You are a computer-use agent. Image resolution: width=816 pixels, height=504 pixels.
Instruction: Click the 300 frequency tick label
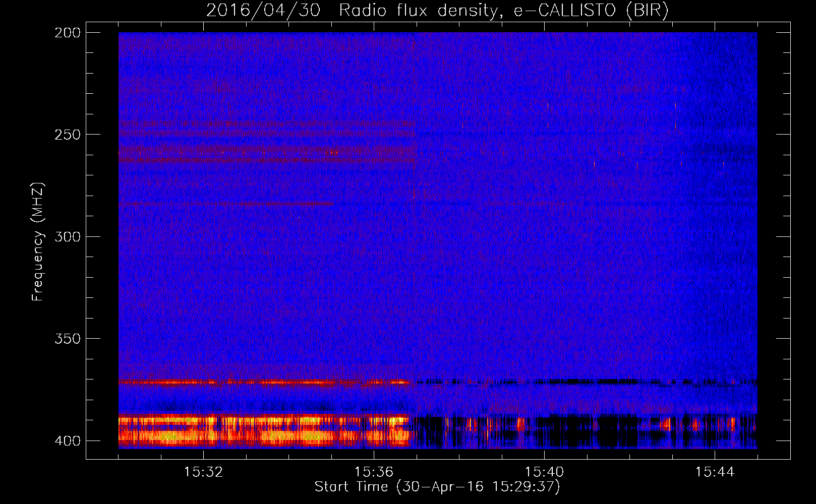click(67, 236)
